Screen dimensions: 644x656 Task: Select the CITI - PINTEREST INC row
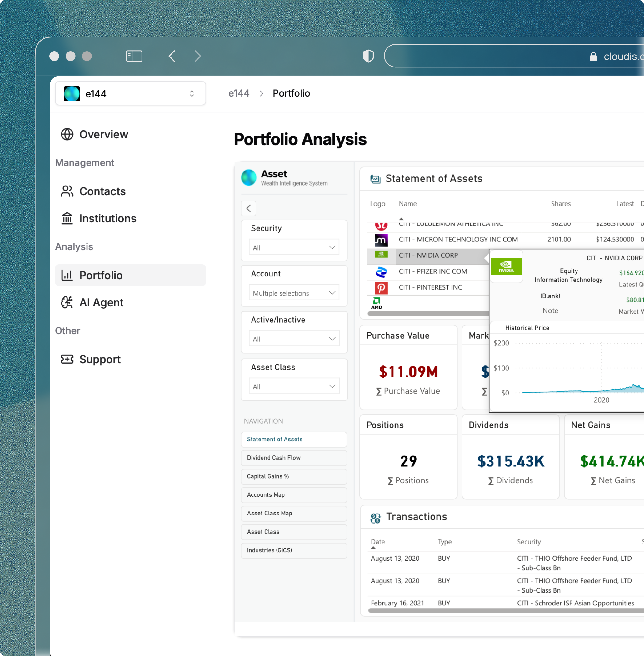pos(428,287)
